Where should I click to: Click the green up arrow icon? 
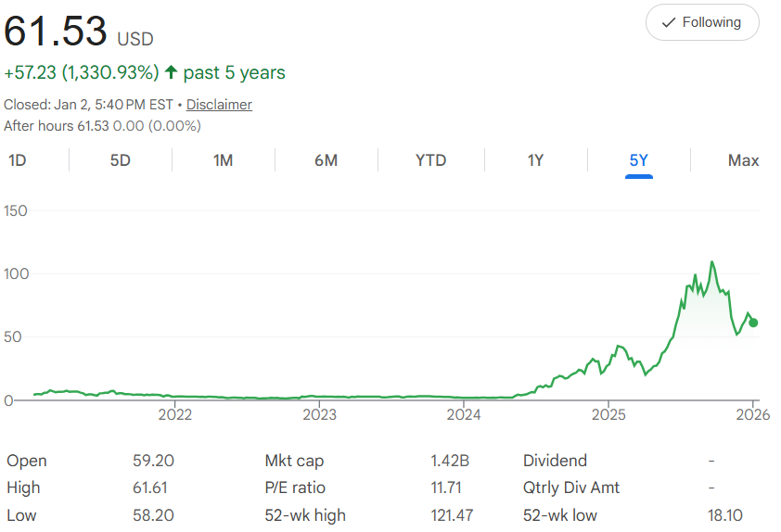tap(170, 72)
